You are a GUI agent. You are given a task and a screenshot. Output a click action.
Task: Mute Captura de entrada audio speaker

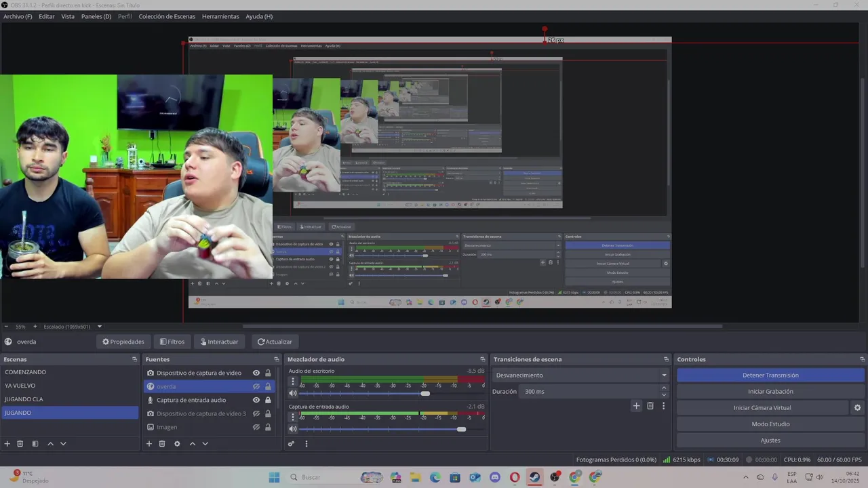(x=293, y=429)
